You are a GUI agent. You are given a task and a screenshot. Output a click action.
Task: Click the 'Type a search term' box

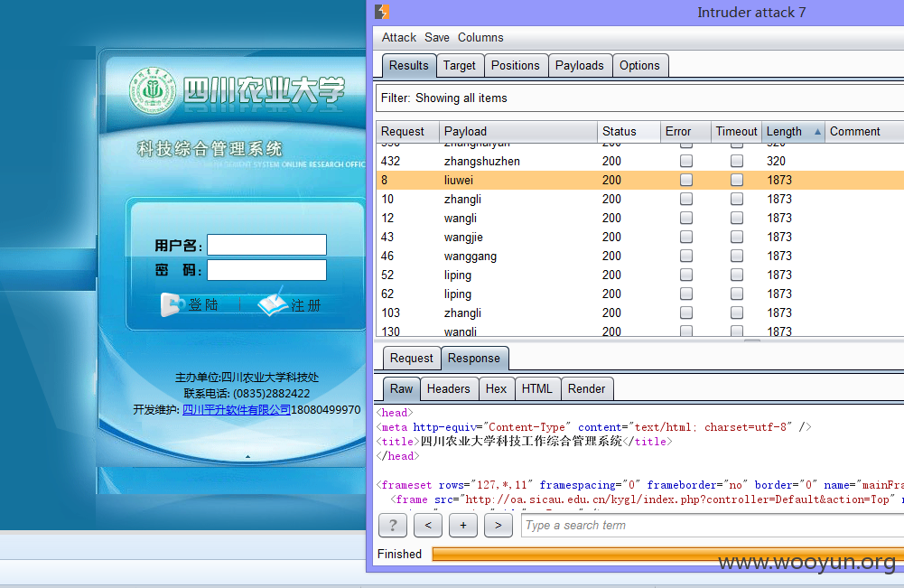tap(713, 525)
